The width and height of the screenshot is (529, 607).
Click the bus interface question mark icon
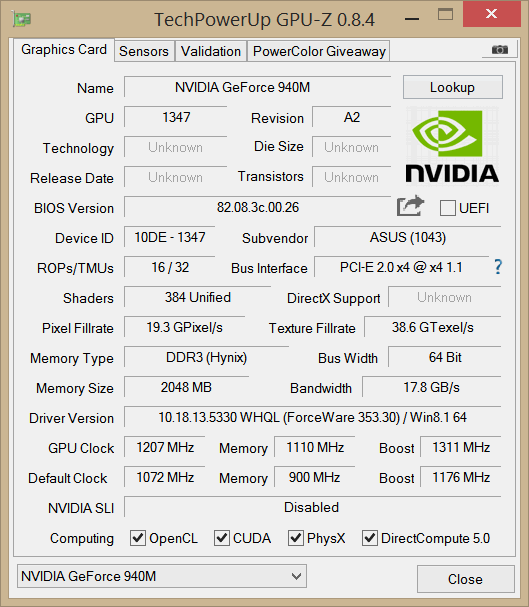[498, 267]
